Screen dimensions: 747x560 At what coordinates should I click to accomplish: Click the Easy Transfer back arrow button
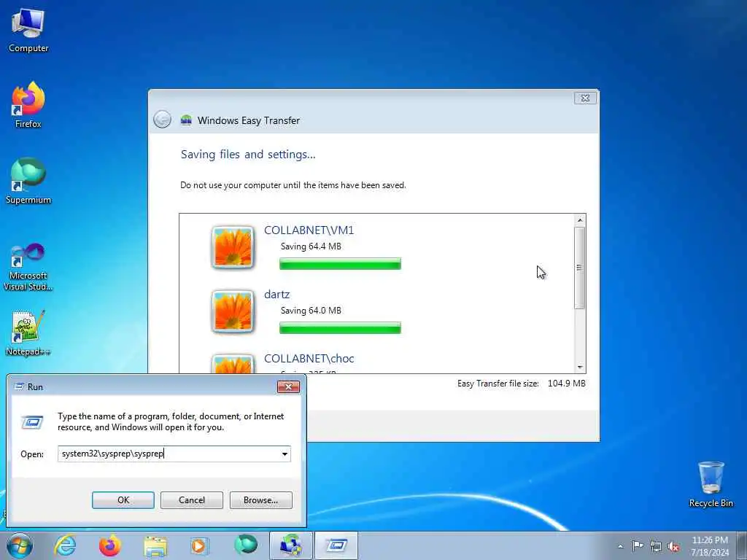click(162, 119)
